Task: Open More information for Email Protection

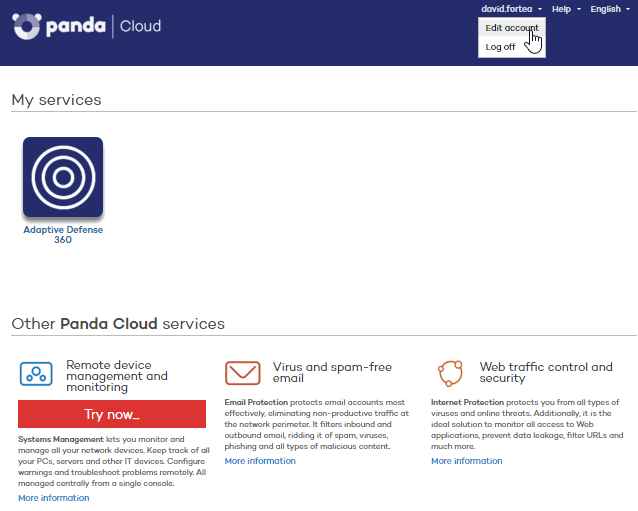Action: click(x=260, y=461)
